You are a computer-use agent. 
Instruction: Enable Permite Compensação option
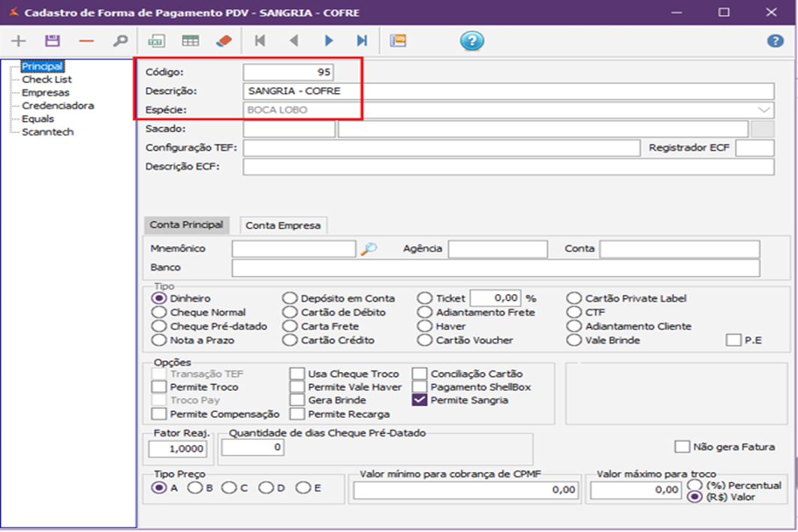coord(159,414)
